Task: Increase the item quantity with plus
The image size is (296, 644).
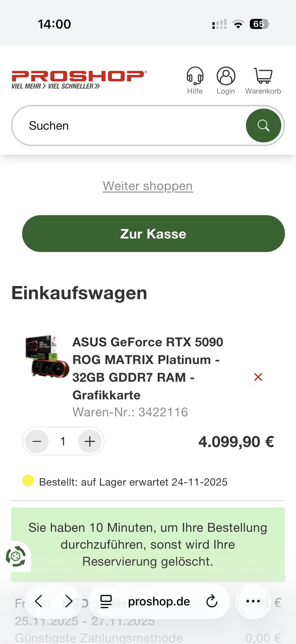Action: (90, 441)
